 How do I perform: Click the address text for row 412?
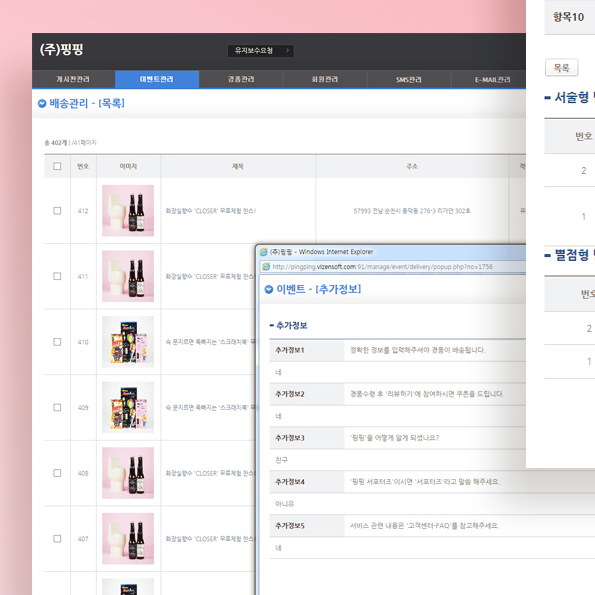tap(412, 211)
